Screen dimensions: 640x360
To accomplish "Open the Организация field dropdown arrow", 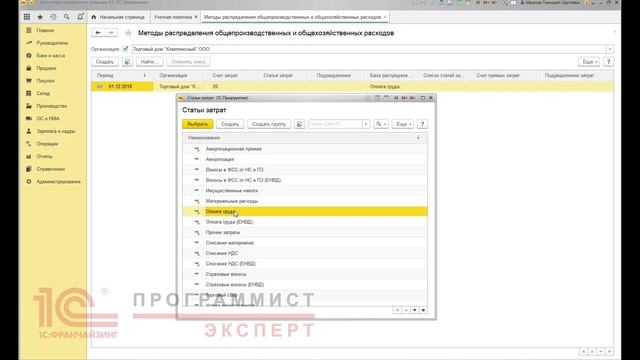I will tap(609, 49).
